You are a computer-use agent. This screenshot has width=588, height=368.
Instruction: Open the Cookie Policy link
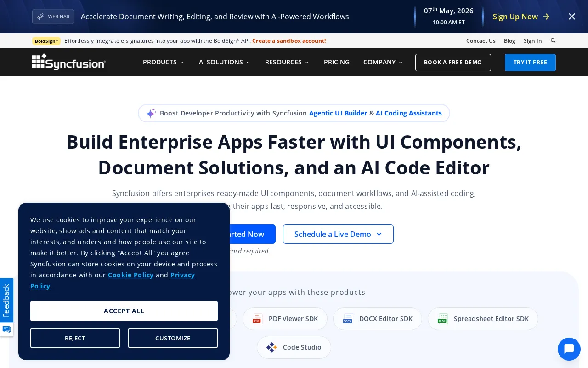pos(131,275)
